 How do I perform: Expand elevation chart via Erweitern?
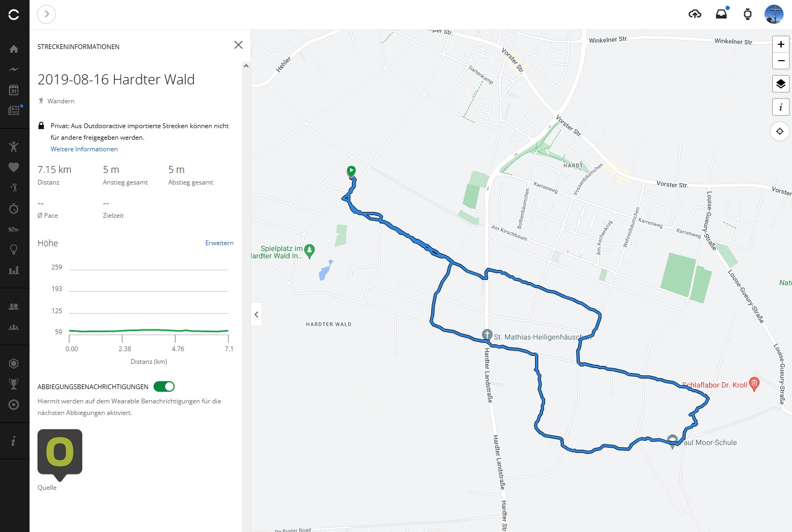(x=219, y=243)
